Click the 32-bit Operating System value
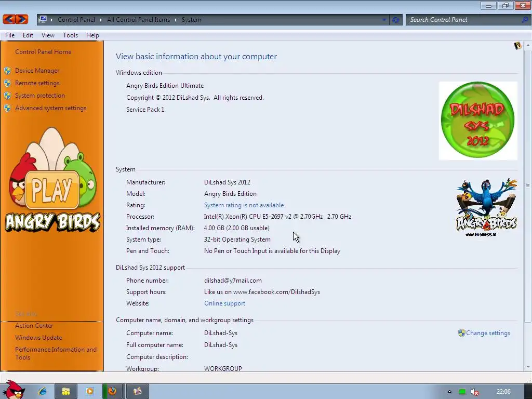The image size is (532, 399). point(237,240)
